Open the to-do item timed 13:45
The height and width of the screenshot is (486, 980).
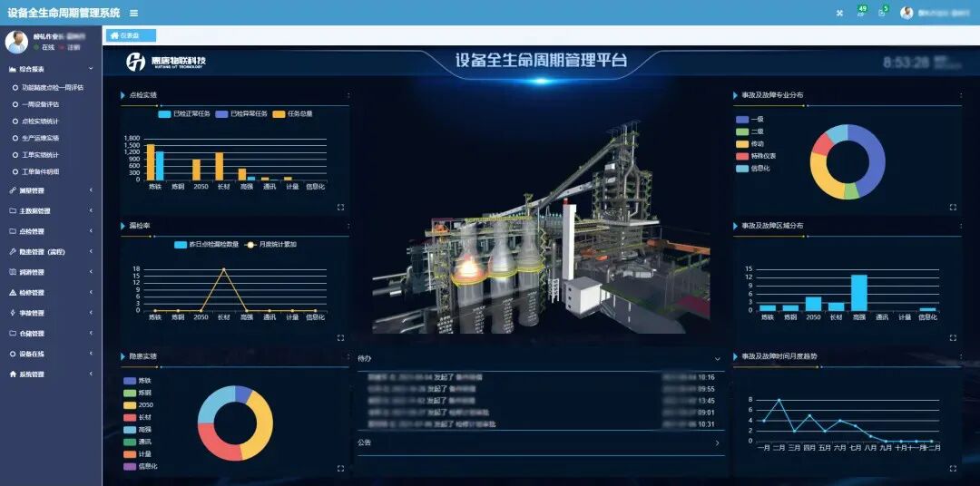[541, 401]
